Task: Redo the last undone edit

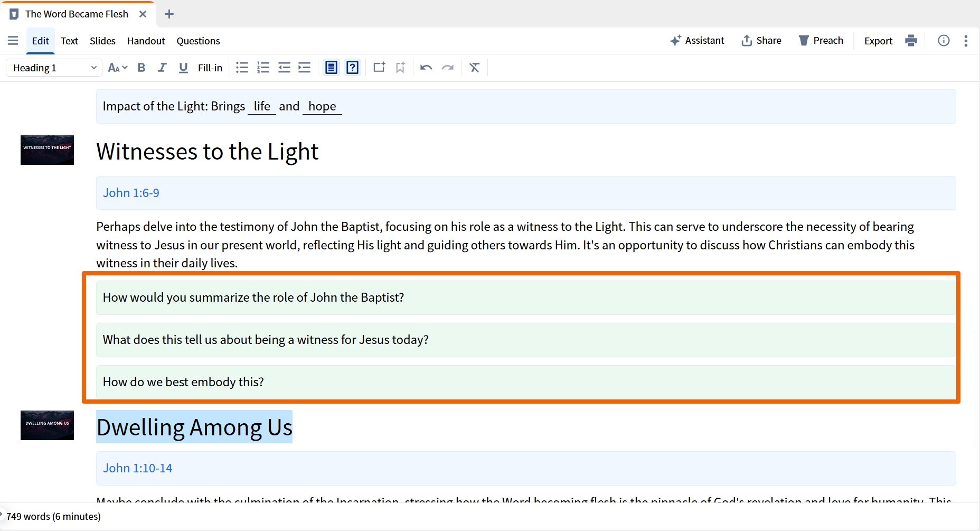Action: pyautogui.click(x=448, y=68)
